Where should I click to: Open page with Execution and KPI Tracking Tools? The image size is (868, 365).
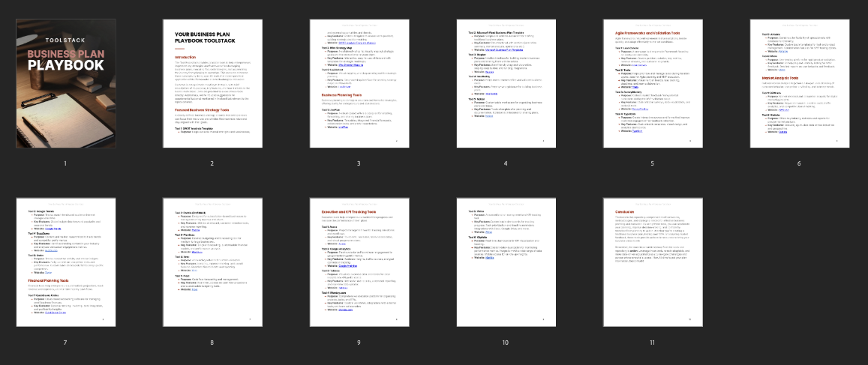click(359, 262)
